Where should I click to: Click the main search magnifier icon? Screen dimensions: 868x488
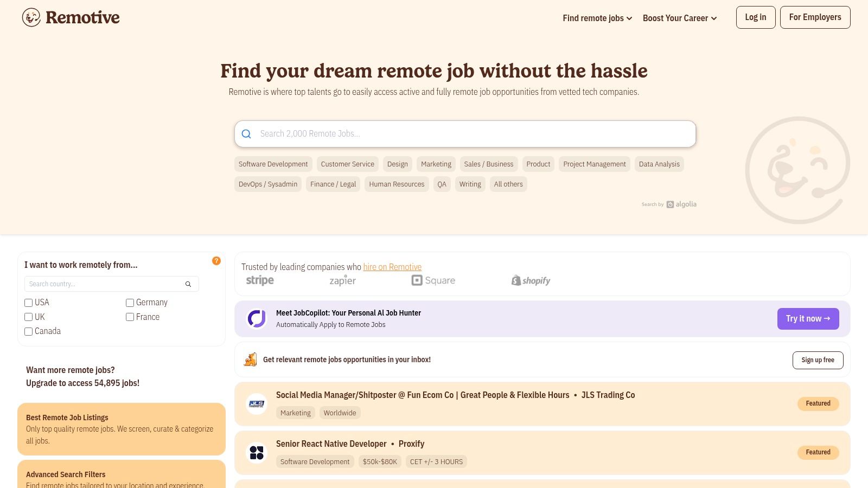pos(246,134)
